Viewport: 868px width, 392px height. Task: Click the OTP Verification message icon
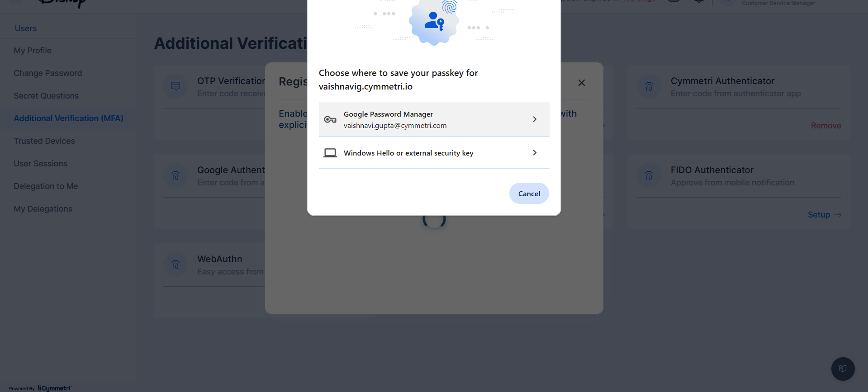click(x=175, y=86)
